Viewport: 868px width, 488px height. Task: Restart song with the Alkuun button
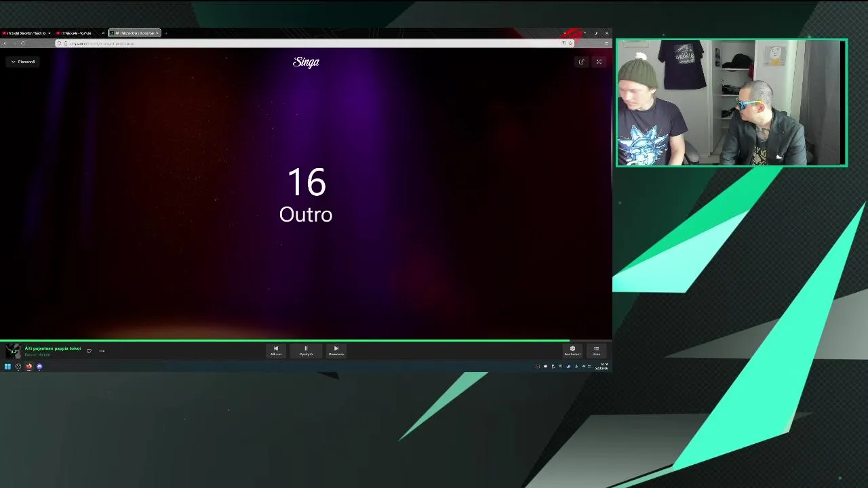(x=276, y=350)
